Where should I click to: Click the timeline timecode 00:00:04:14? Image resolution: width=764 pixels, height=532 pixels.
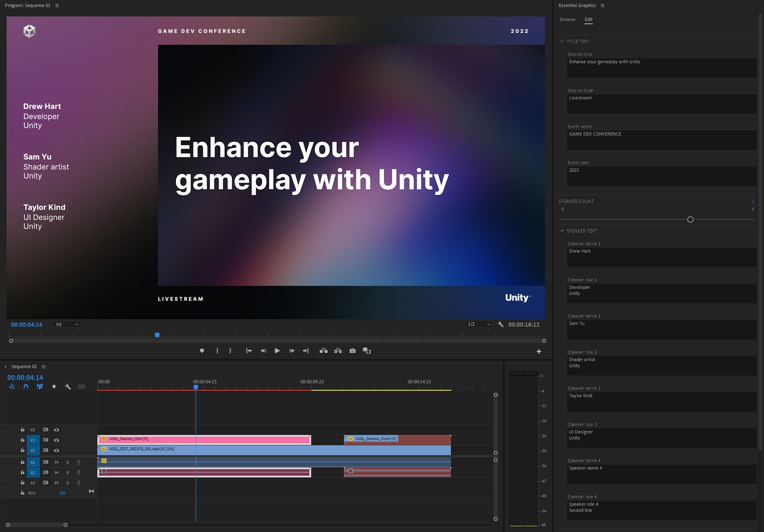click(x=25, y=378)
